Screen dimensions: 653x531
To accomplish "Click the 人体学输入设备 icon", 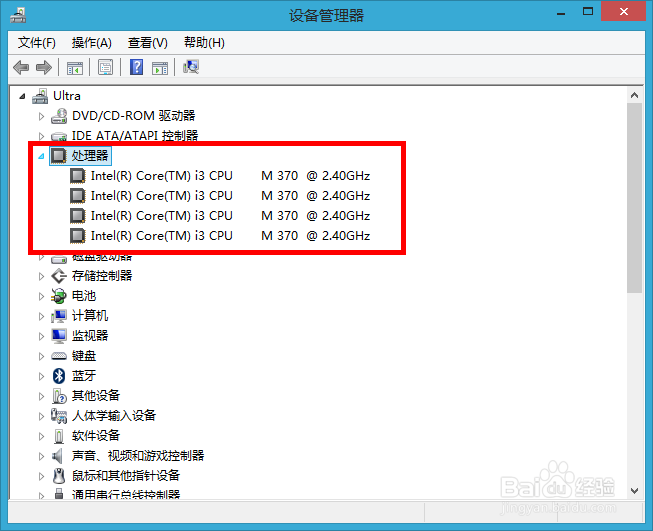I will (x=59, y=416).
